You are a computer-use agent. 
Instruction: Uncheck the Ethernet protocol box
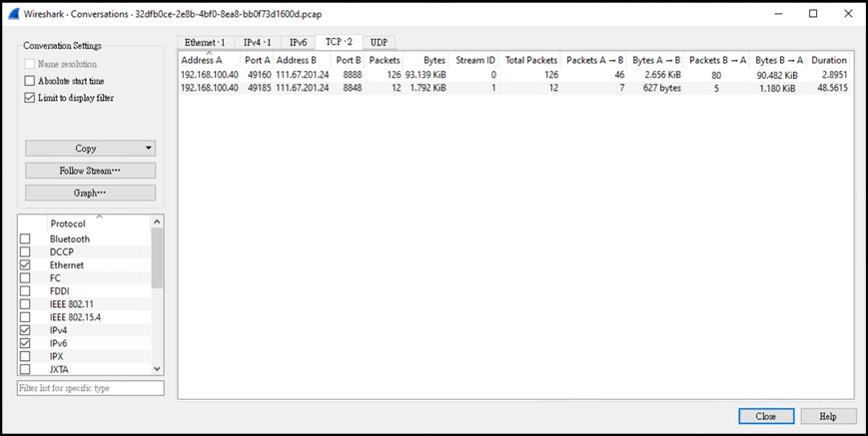pos(25,265)
